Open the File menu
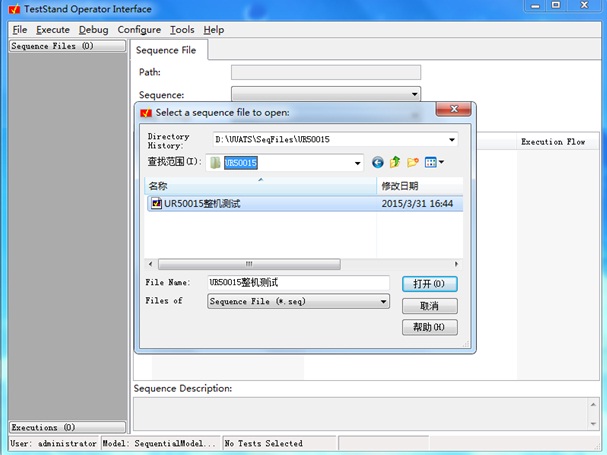 (20, 30)
